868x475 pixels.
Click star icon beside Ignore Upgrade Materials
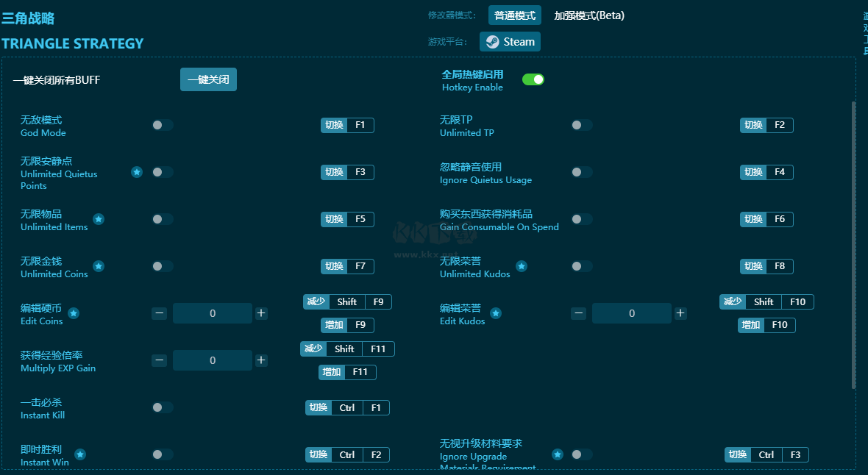coord(558,454)
